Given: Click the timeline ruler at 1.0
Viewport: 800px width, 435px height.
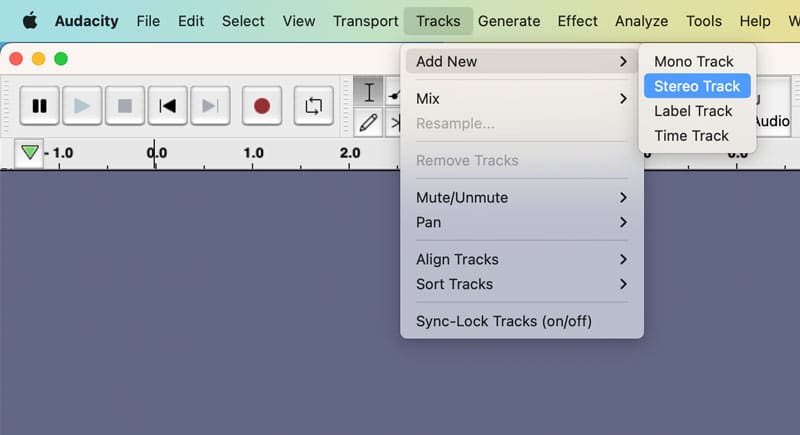Looking at the screenshot, I should coord(253,154).
